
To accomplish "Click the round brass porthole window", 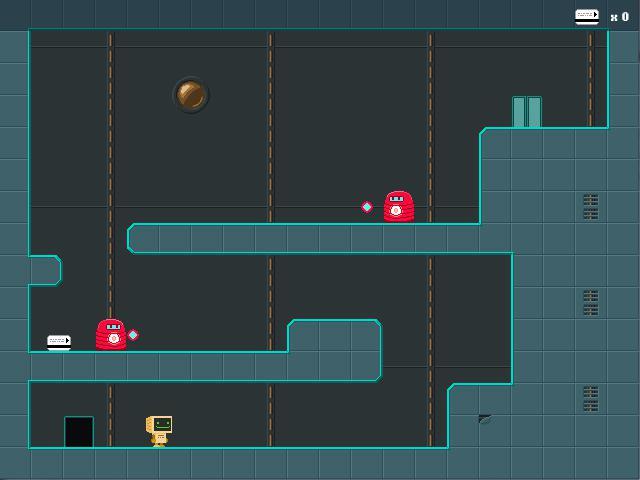I will tap(190, 95).
